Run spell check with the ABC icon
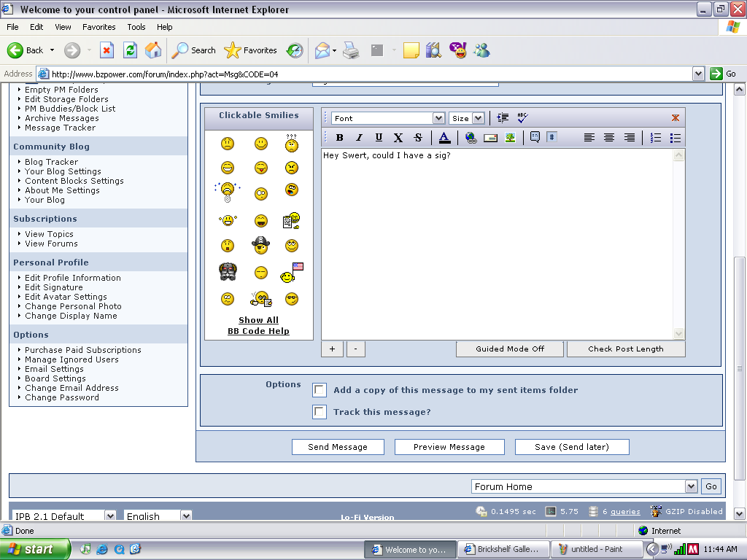The width and height of the screenshot is (747, 560). coord(522,118)
